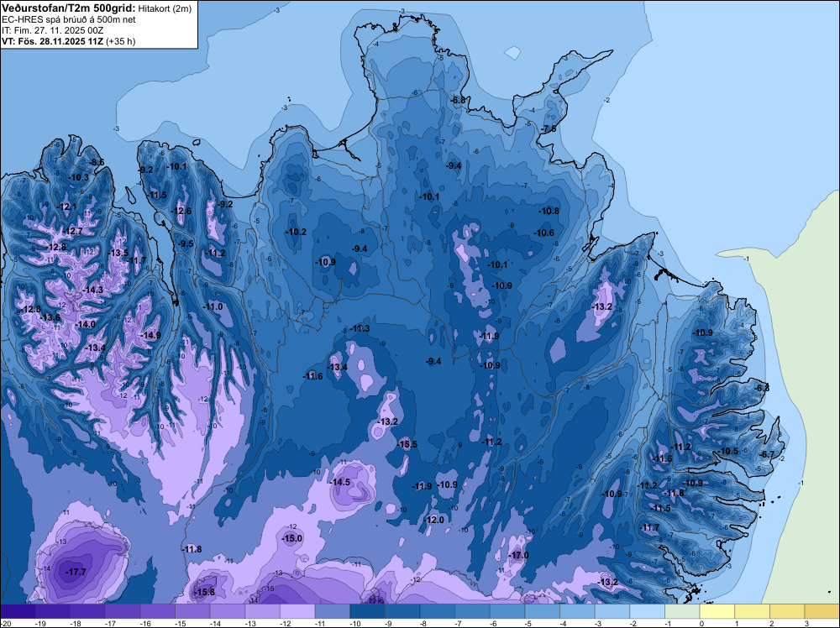This screenshot has width=840, height=628.
Task: Click the -15.0 temperature value on map
Action: point(292,538)
